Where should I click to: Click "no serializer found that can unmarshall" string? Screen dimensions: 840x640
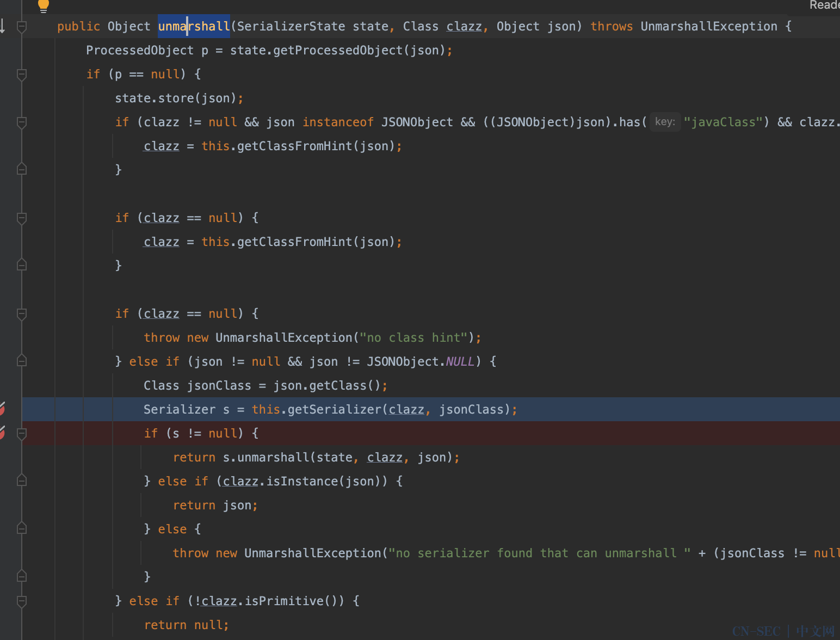click(x=539, y=553)
